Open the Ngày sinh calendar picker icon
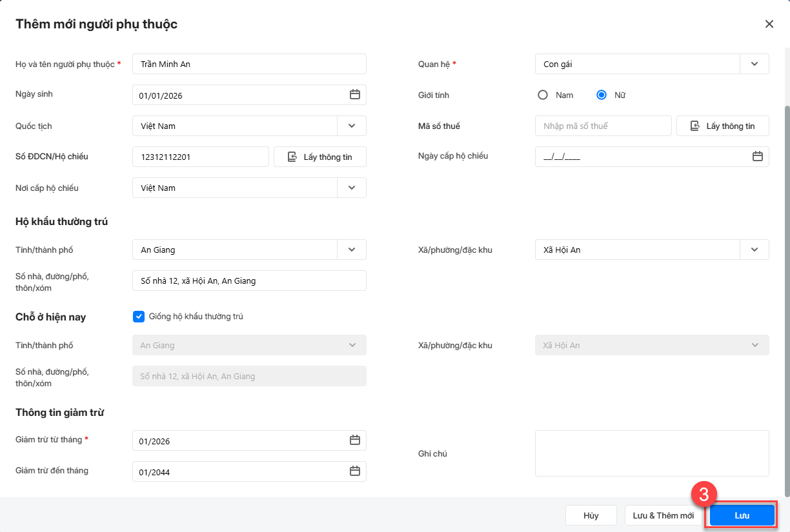This screenshot has height=532, width=790. click(x=354, y=95)
